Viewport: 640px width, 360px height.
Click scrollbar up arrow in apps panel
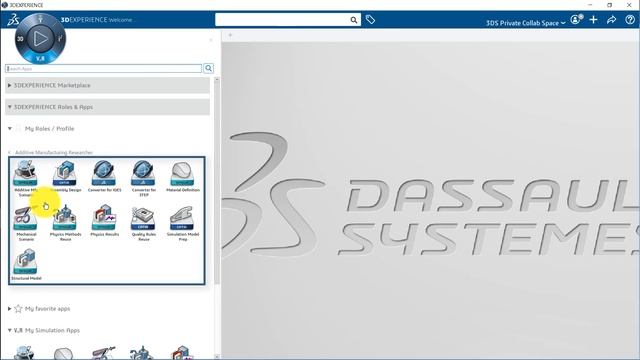point(217,80)
